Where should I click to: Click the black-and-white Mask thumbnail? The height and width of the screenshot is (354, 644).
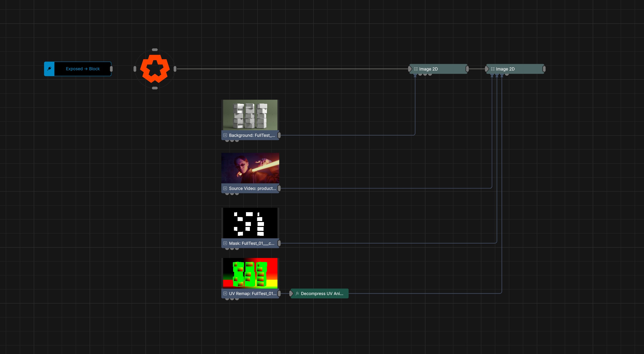coord(250,223)
